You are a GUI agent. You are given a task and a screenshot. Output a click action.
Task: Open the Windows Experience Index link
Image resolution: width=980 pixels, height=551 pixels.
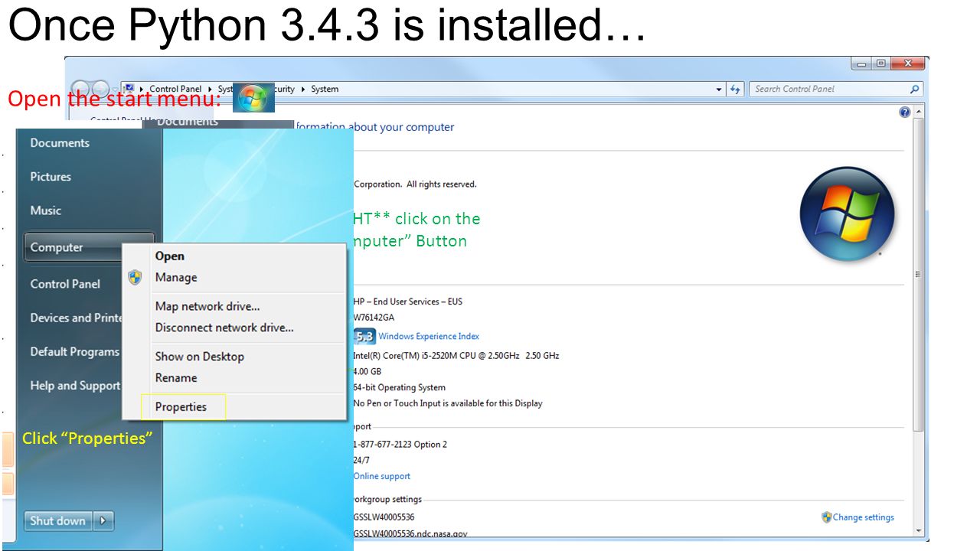click(x=429, y=336)
